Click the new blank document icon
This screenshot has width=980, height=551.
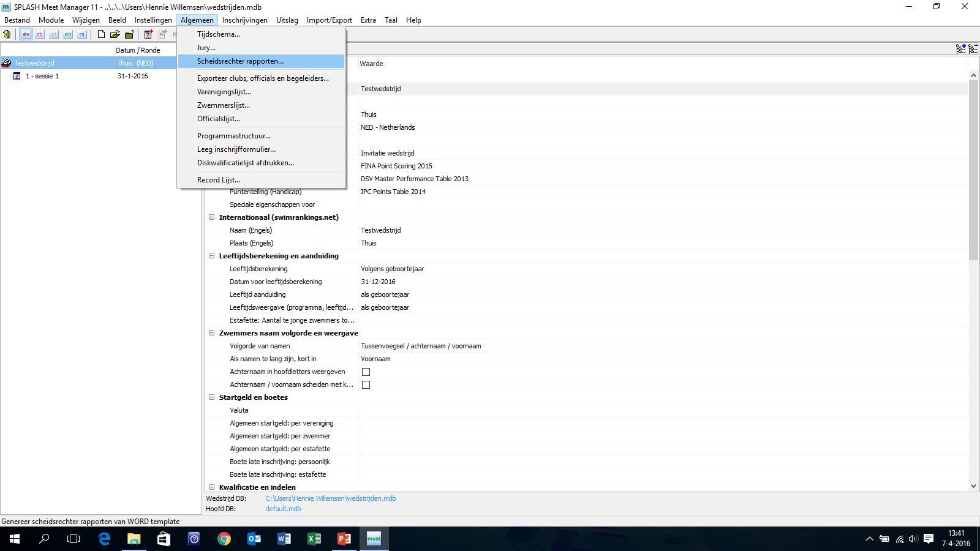tap(101, 34)
